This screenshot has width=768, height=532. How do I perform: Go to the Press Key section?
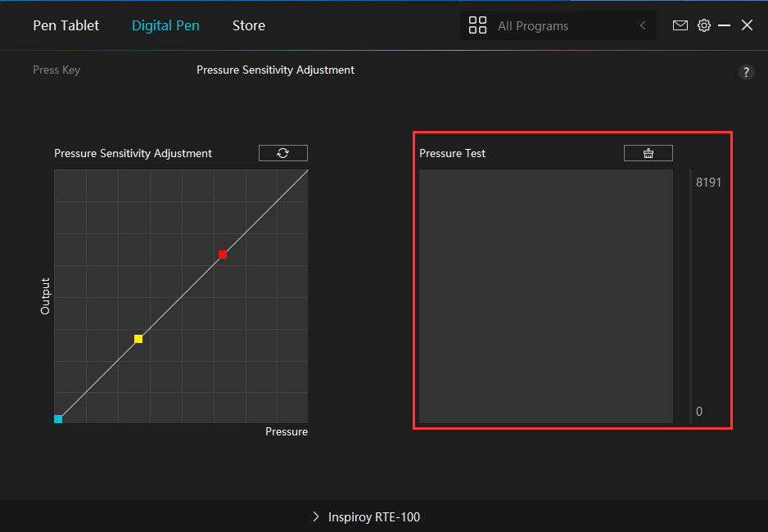pyautogui.click(x=56, y=70)
